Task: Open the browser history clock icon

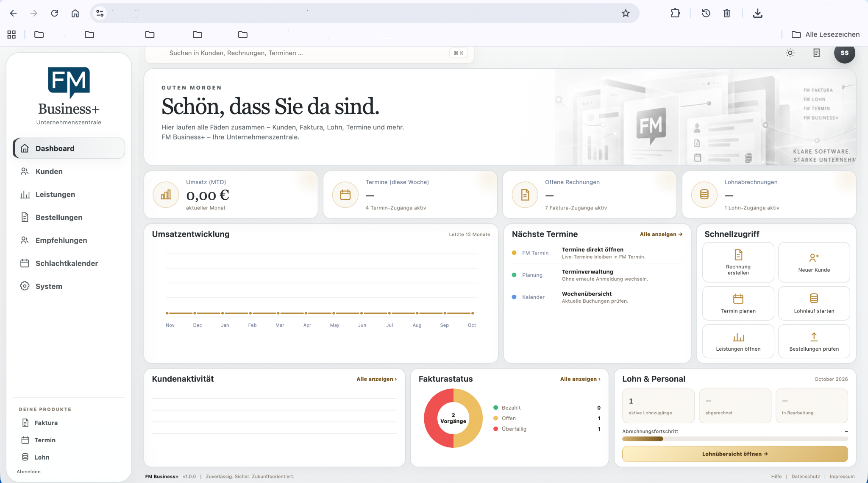Action: [x=706, y=13]
